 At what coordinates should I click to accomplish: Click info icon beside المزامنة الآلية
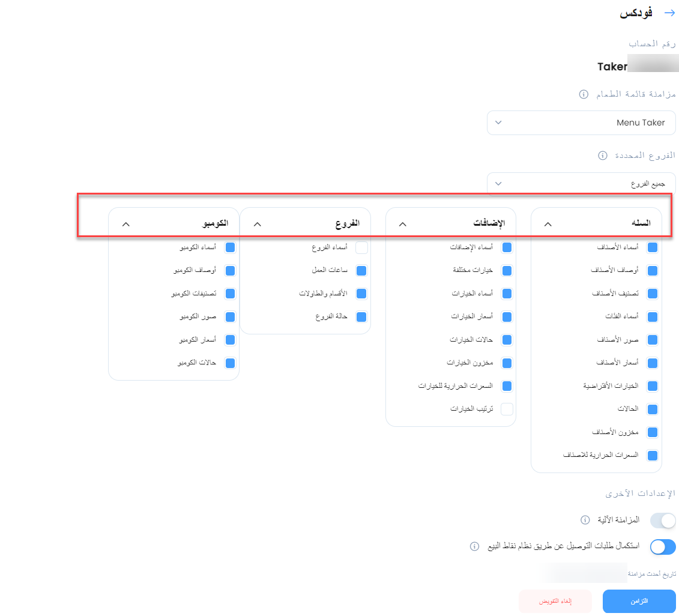[585, 520]
